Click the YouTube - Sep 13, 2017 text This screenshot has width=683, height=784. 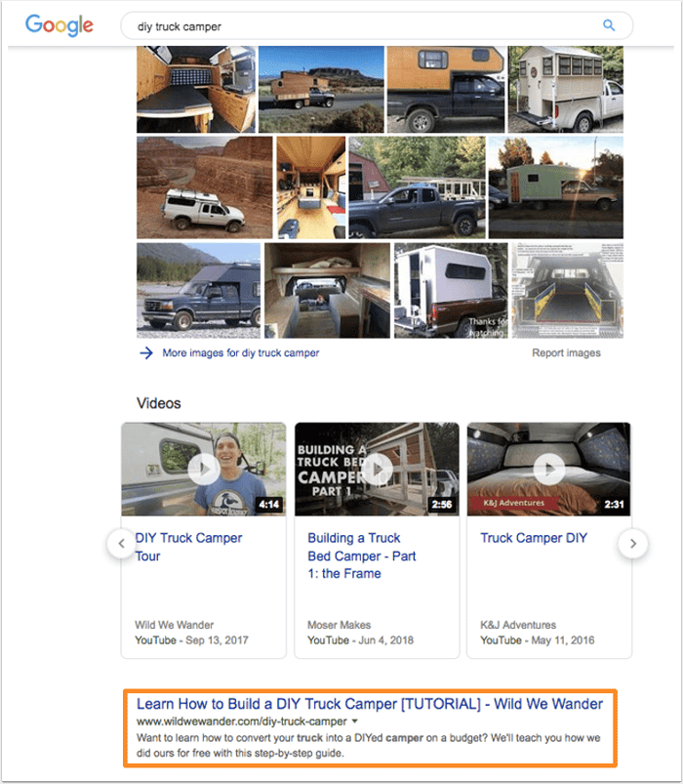191,640
